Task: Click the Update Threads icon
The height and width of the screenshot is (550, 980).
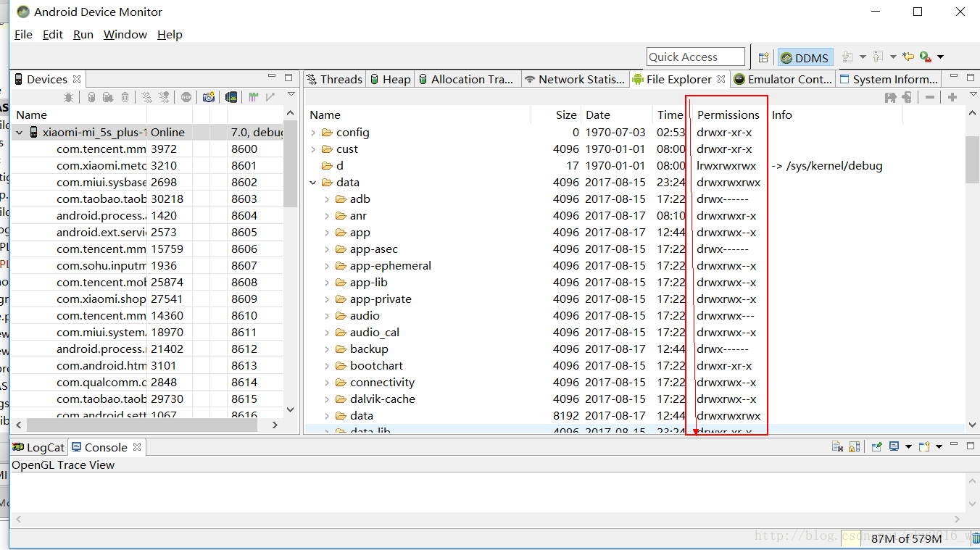Action: (x=146, y=97)
